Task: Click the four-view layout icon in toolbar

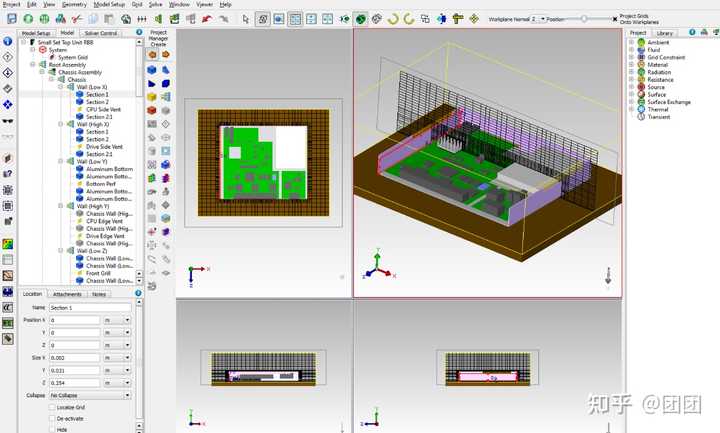Action: point(295,19)
